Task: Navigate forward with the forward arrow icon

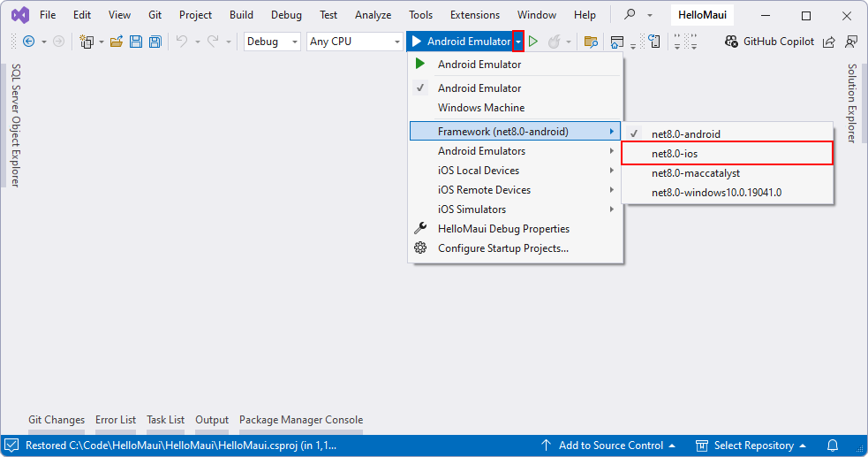Action: click(58, 42)
